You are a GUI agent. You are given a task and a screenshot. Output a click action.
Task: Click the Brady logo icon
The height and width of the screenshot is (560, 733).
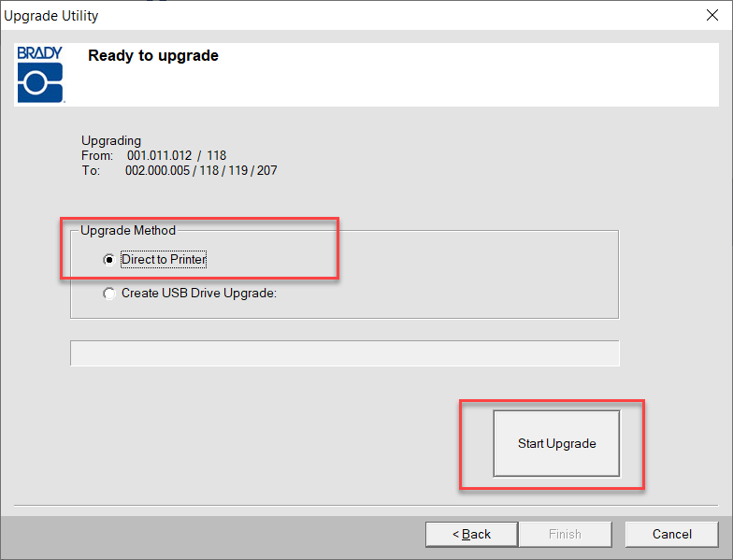point(39,82)
